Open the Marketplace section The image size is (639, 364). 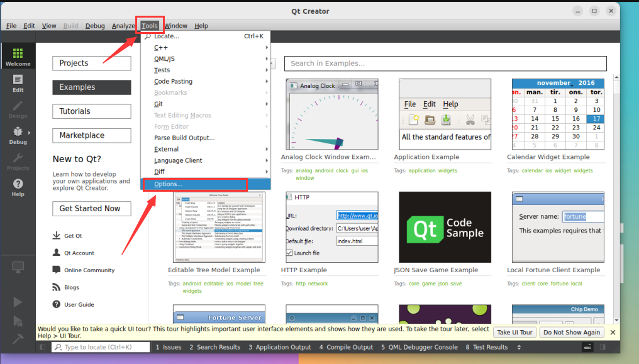92,135
